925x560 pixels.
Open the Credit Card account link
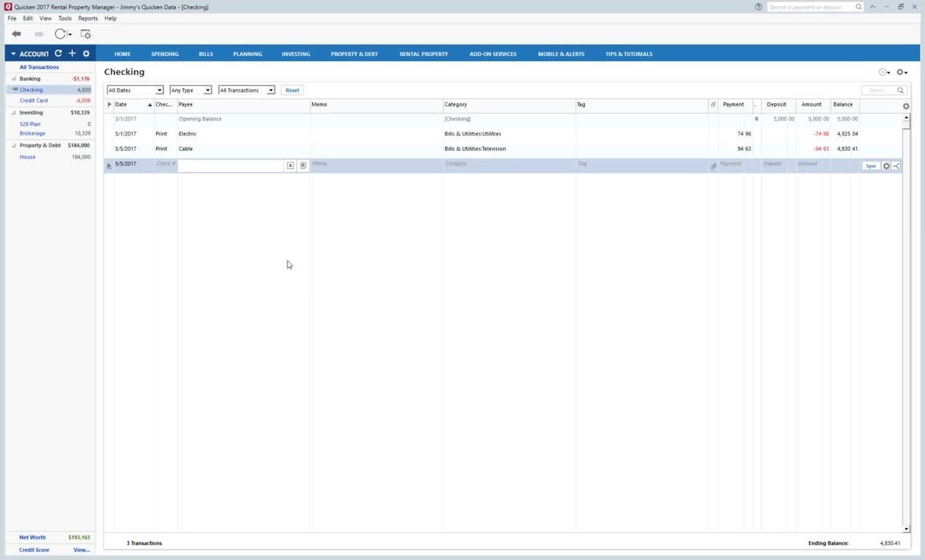coord(34,101)
